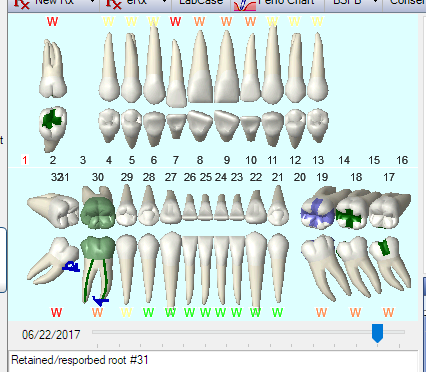
Task: Click the blue marker on tooth 32 root
Action: point(71,266)
